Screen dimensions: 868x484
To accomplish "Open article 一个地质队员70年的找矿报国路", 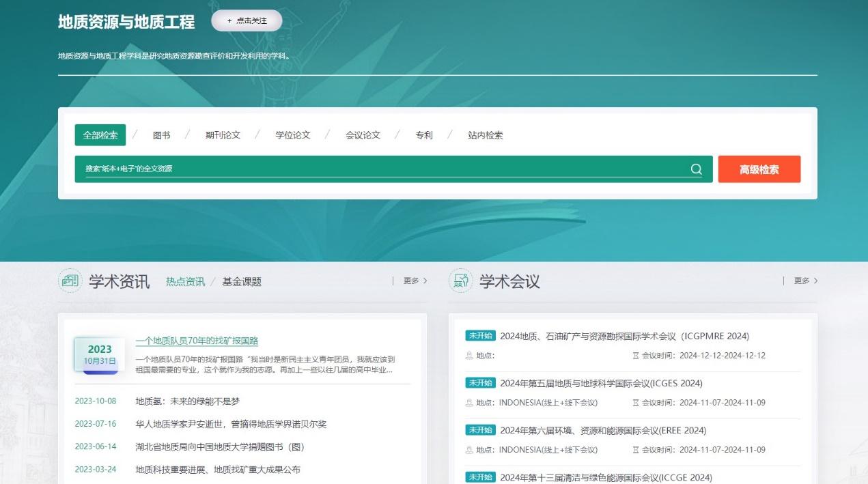I will 197,341.
